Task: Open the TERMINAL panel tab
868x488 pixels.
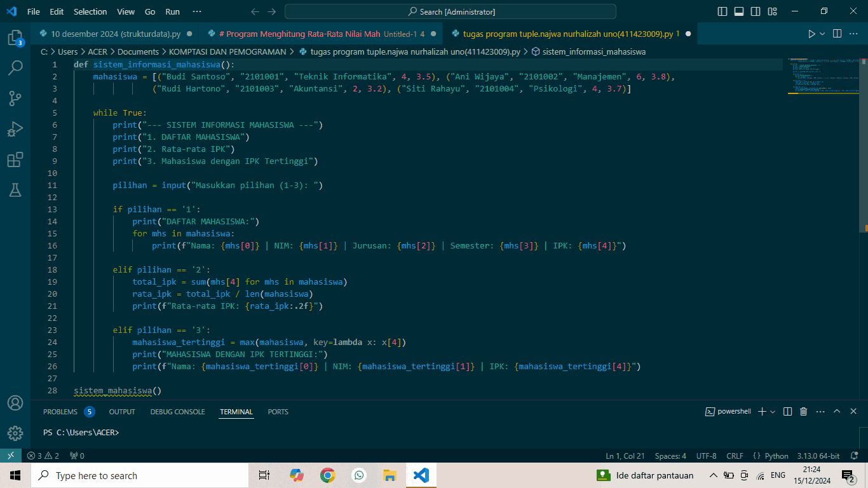Action: tap(236, 412)
